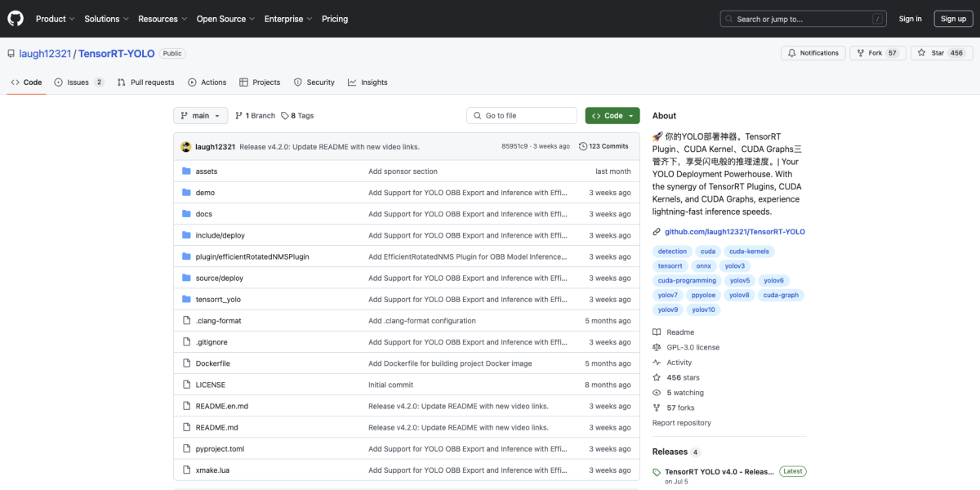Open the main branch dropdown
Viewport: 980px width, 490px height.
200,116
